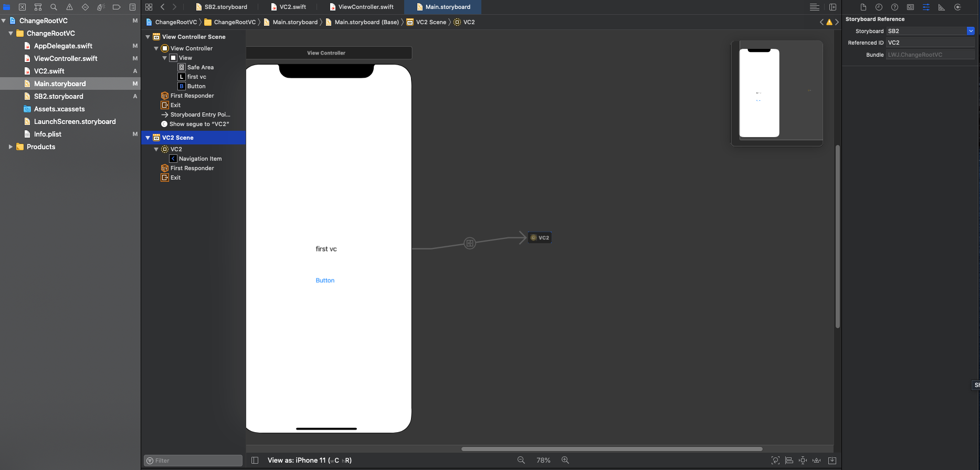Image resolution: width=980 pixels, height=470 pixels.
Task: Collapse the ChangeRootVC project root
Action: pyautogui.click(x=4, y=20)
